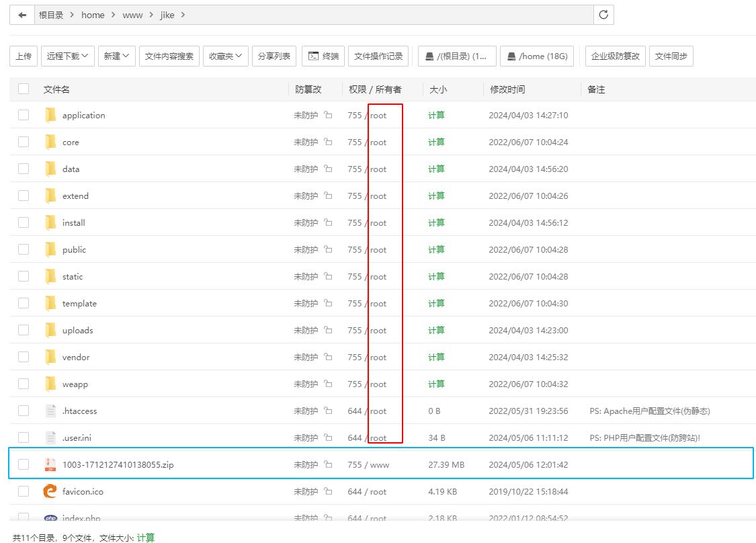
Task: Click lock icon in vendor row
Action: (x=329, y=357)
